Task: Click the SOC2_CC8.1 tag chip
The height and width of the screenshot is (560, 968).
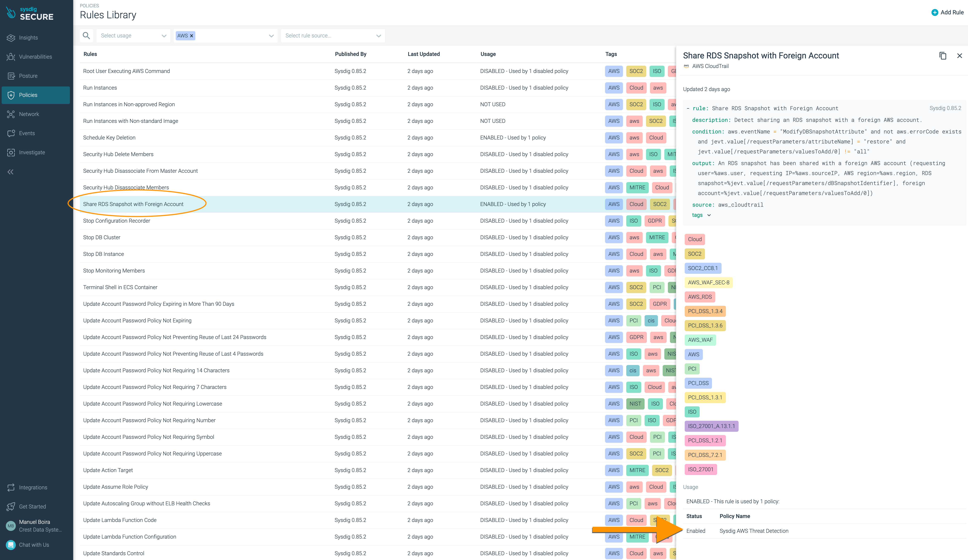Action: 703,268
